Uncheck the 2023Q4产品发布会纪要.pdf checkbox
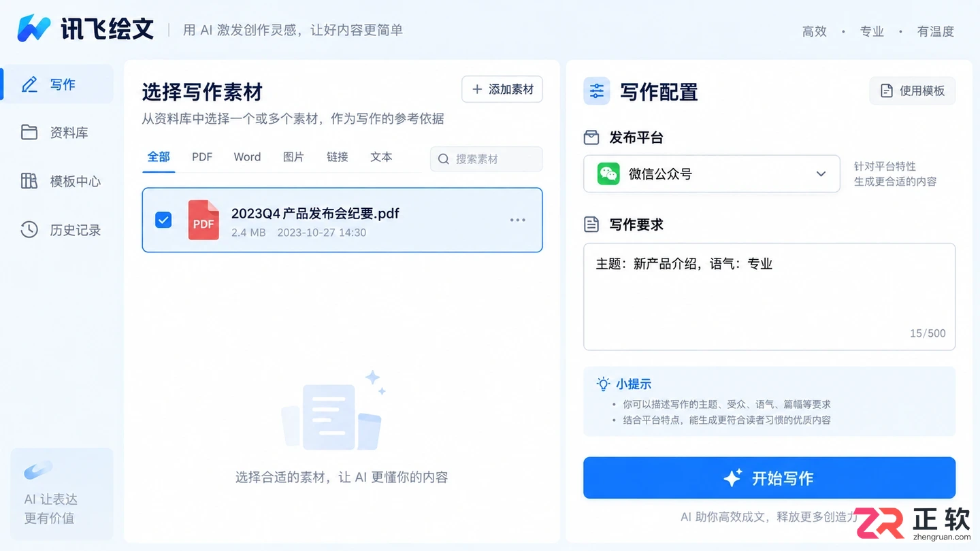This screenshot has width=980, height=551. pos(163,220)
